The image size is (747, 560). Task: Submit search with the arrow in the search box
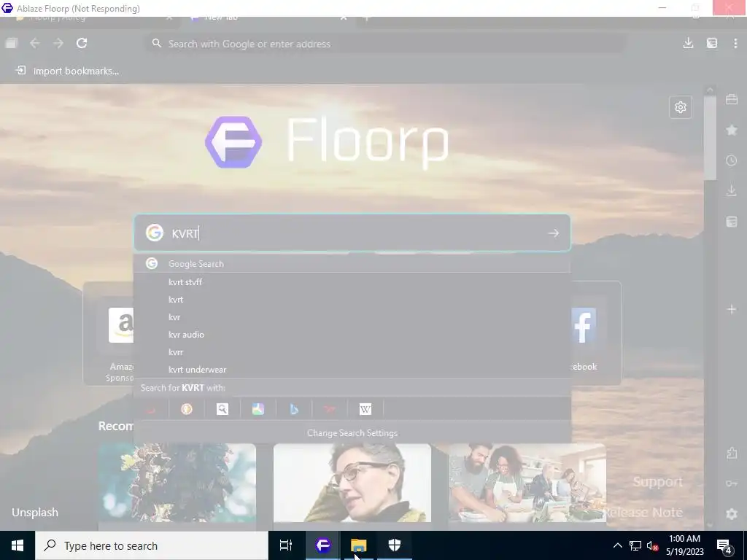(553, 233)
